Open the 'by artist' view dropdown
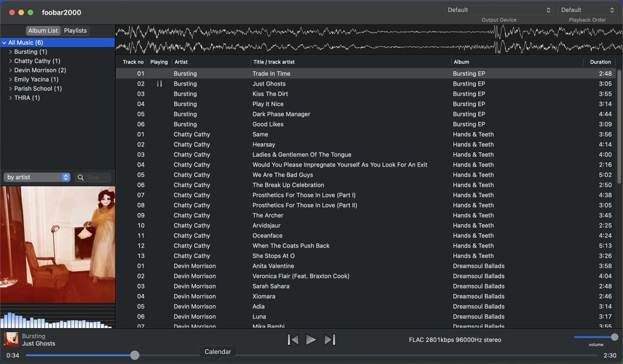Screen dimensions: 623x364 coord(37,177)
